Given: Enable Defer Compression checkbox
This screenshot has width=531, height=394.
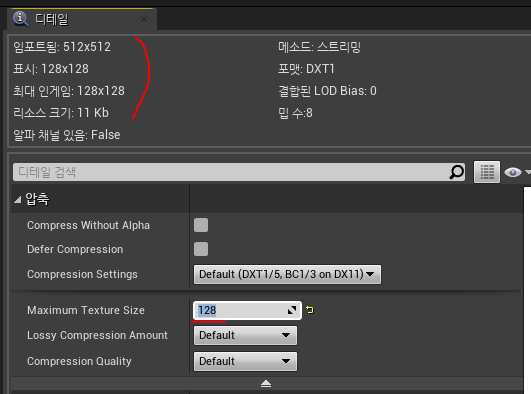Looking at the screenshot, I should point(201,249).
